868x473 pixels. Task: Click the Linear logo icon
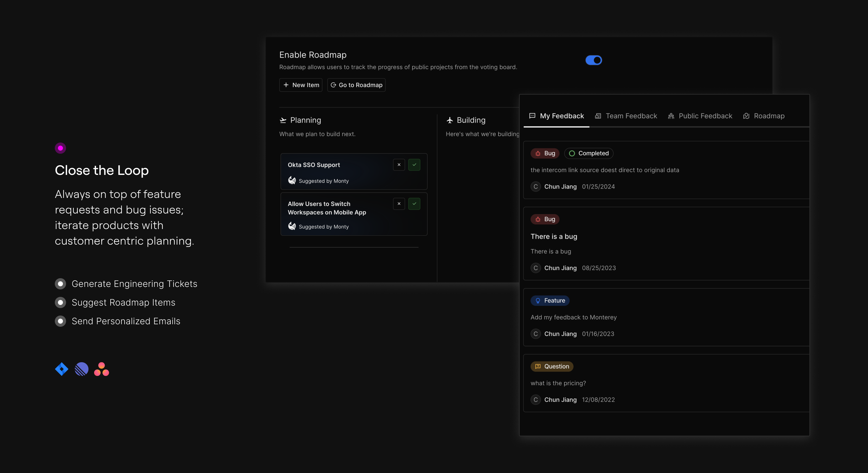click(x=82, y=369)
